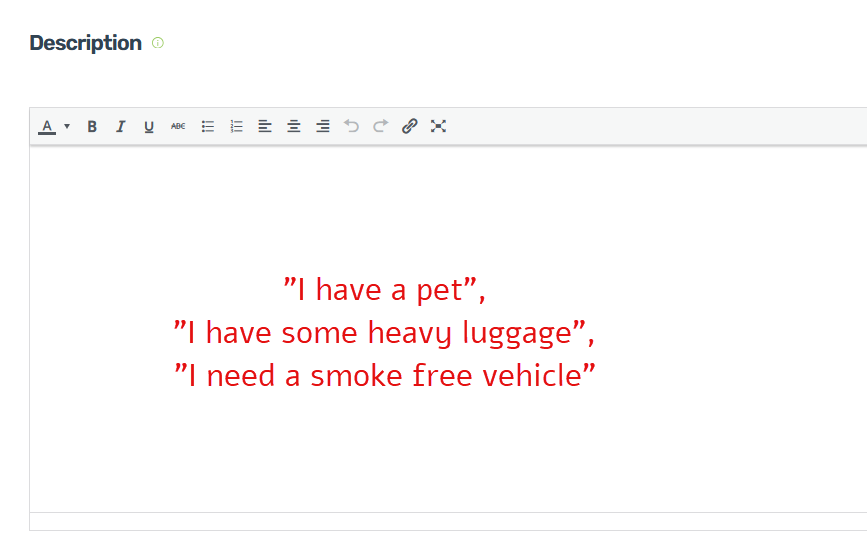Click the "I need a smoke free vehicle" line
Viewport: 867px width, 547px height.
384,376
